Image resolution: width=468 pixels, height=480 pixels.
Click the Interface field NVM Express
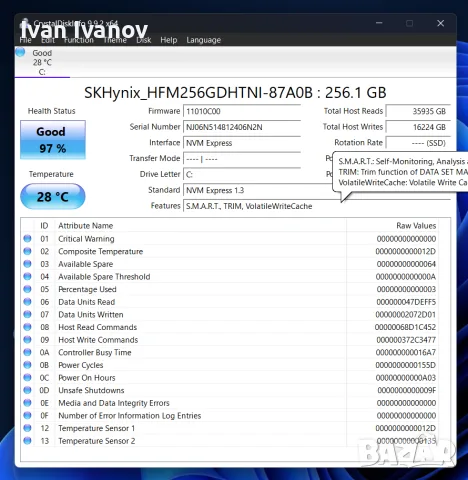pyautogui.click(x=242, y=143)
